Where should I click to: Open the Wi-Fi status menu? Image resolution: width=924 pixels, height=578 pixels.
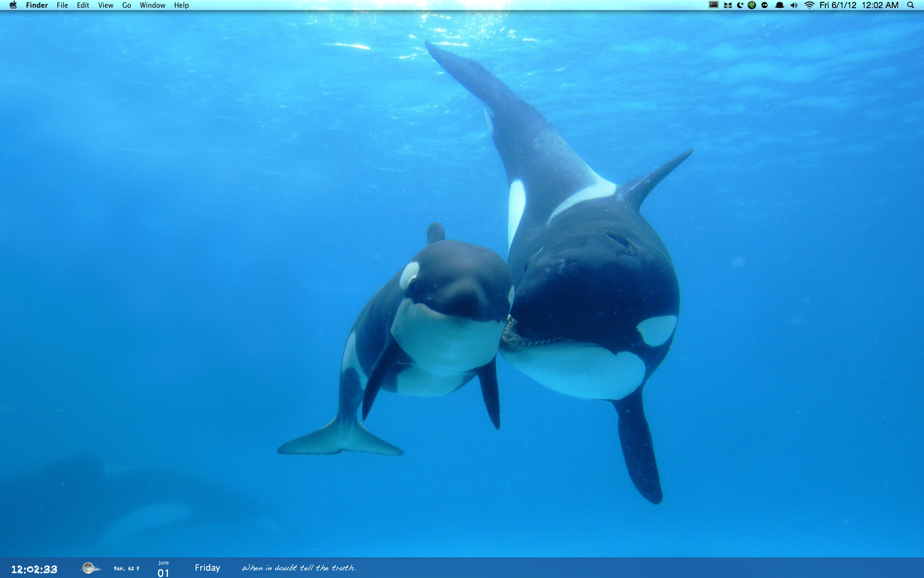(809, 5)
